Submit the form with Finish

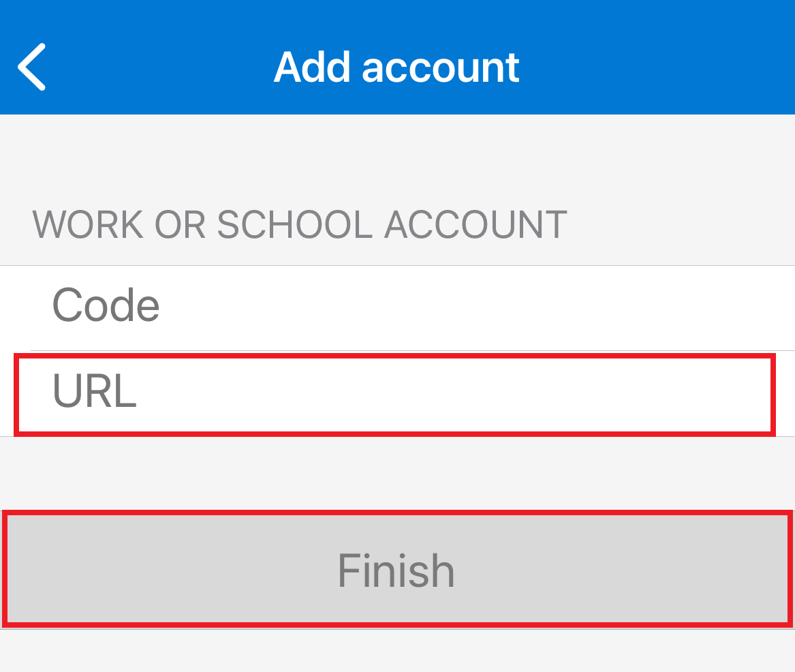396,570
